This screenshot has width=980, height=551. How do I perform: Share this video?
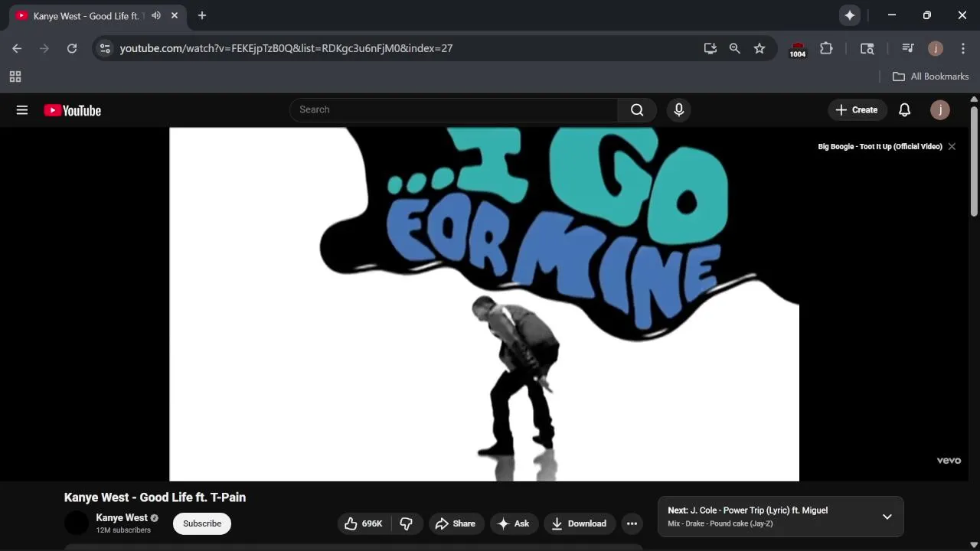[x=456, y=523]
